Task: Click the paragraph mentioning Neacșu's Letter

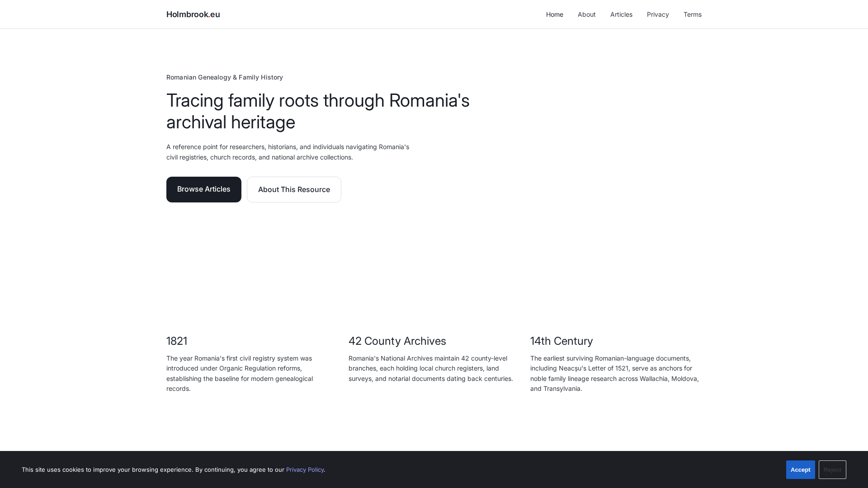Action: pos(615,373)
